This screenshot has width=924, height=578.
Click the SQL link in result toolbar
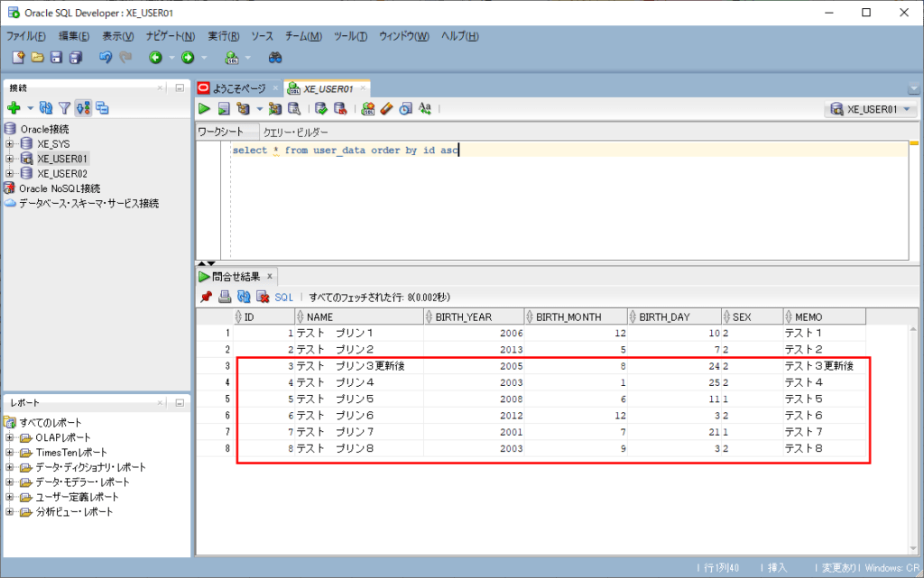coord(283,298)
